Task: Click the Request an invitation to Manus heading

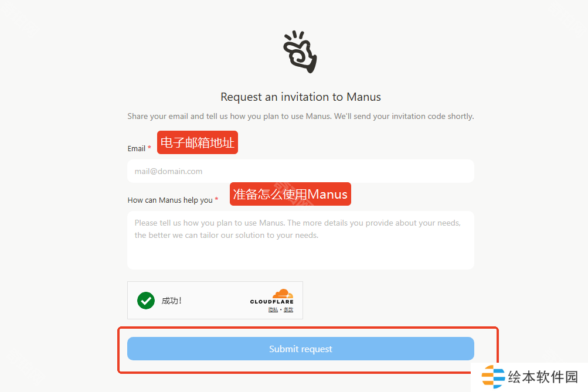Action: 301,97
